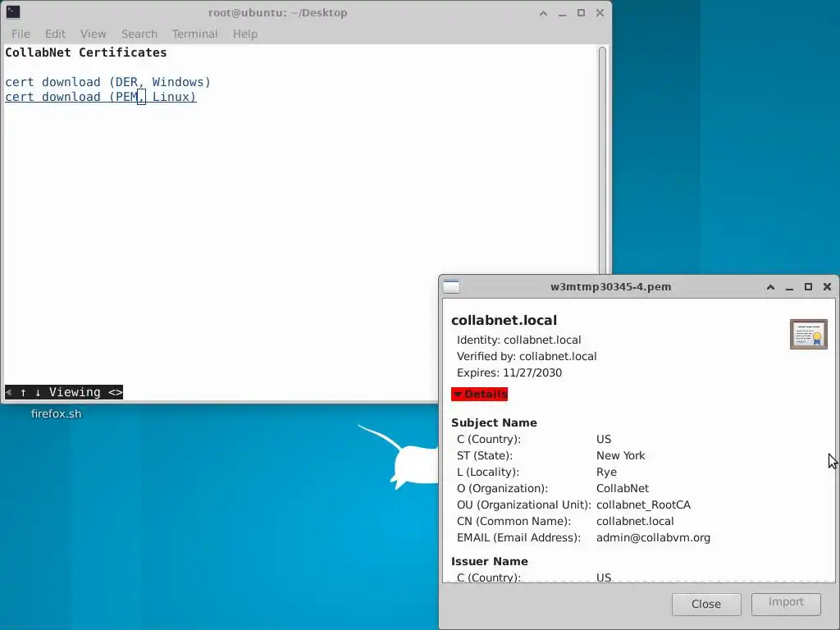The image size is (840, 630).
Task: Click the root@ubuntu: ~/Desktop title bar
Action: pos(277,13)
